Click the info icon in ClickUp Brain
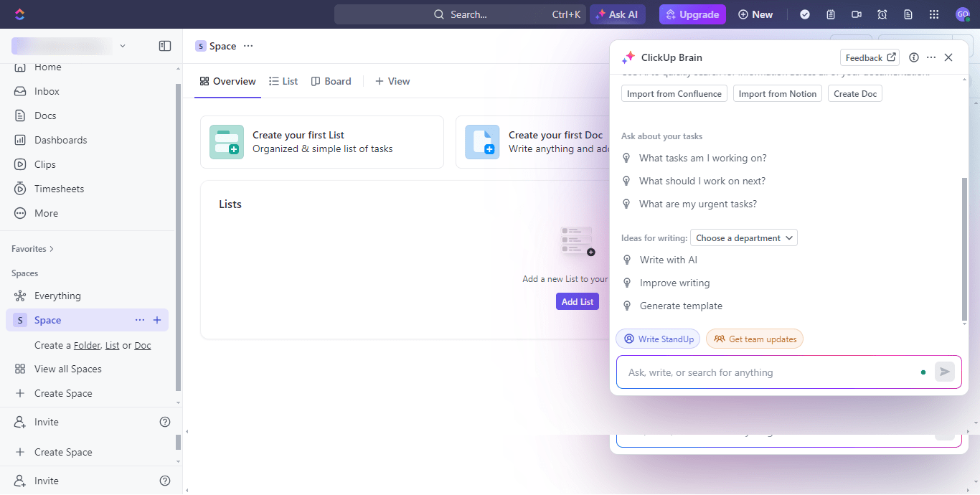The height and width of the screenshot is (495, 980). click(x=914, y=57)
